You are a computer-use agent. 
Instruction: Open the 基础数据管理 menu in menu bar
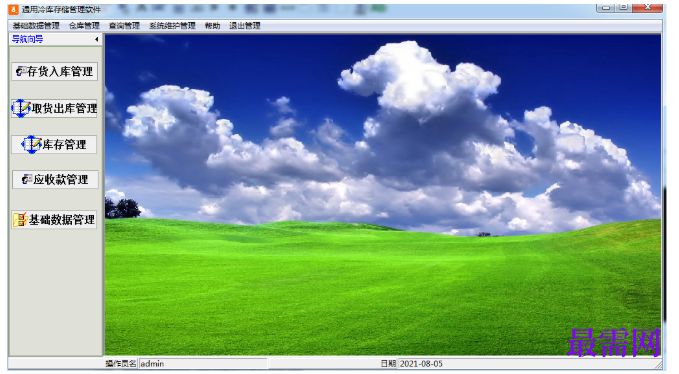pyautogui.click(x=36, y=26)
